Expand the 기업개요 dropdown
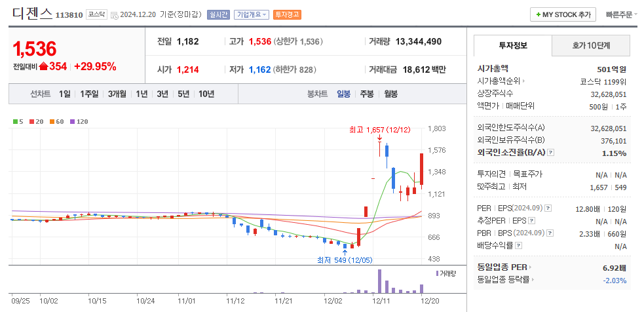 coord(252,15)
